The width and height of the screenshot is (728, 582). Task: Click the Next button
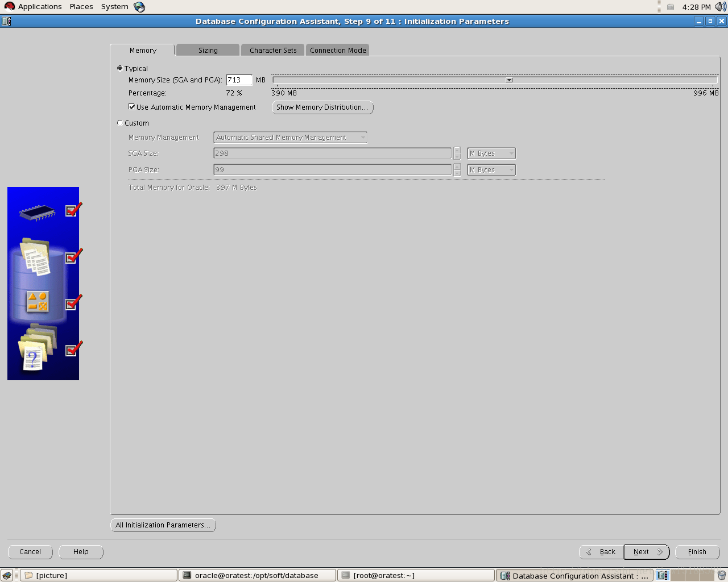(647, 552)
